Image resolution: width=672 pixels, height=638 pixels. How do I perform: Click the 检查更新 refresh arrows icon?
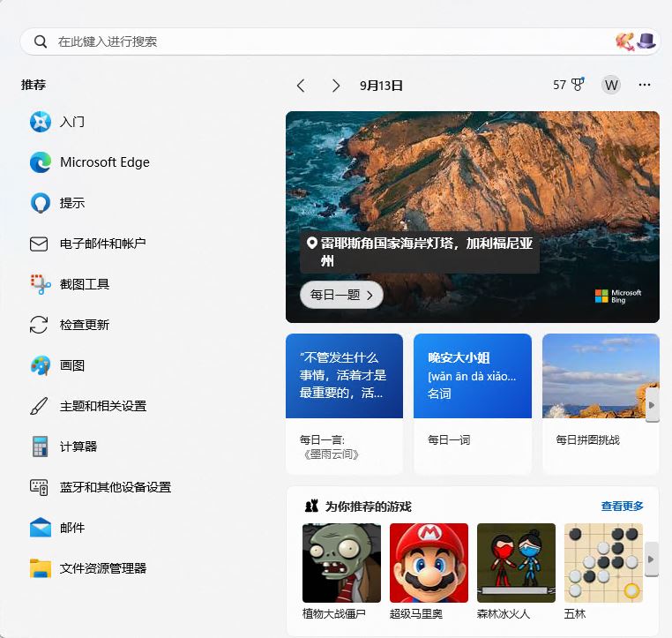point(39,325)
